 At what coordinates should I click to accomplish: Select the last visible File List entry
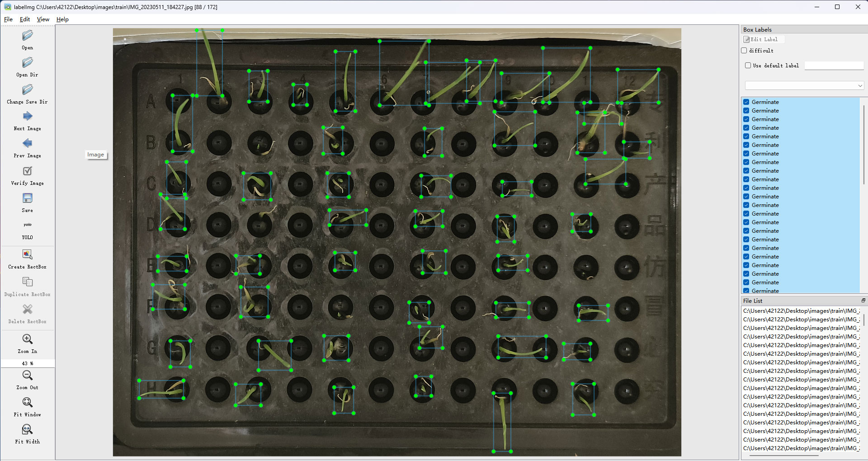pyautogui.click(x=801, y=448)
